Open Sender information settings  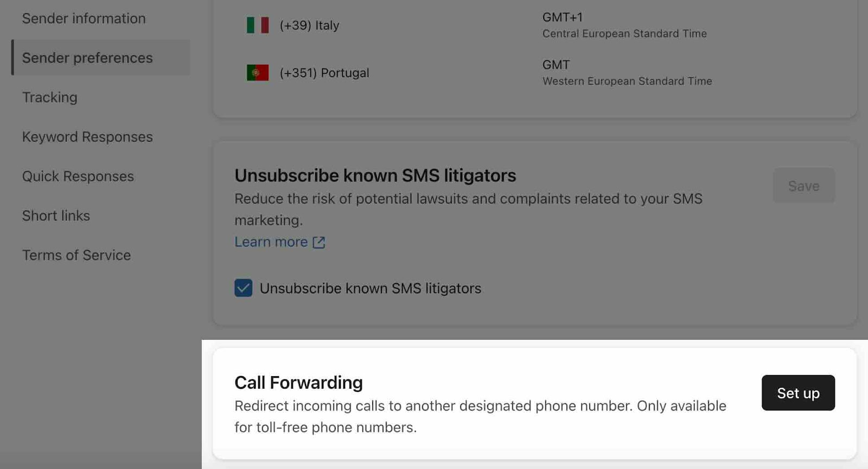(84, 18)
